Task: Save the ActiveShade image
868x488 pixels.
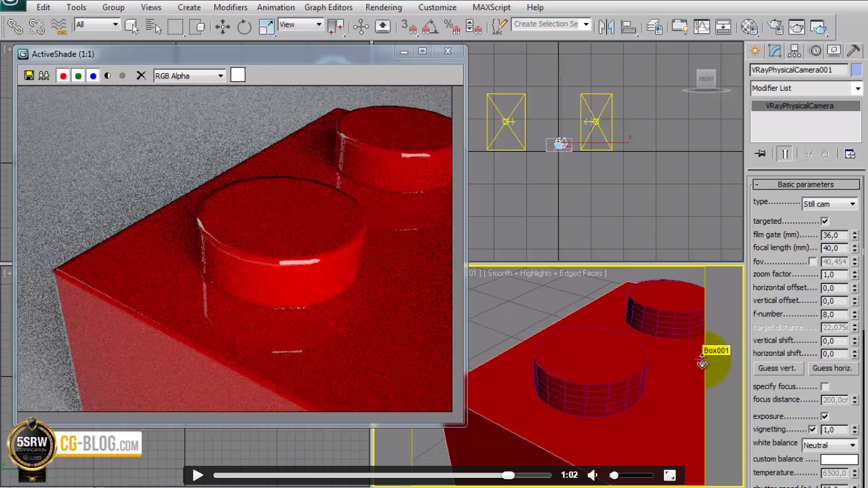Action: point(29,76)
